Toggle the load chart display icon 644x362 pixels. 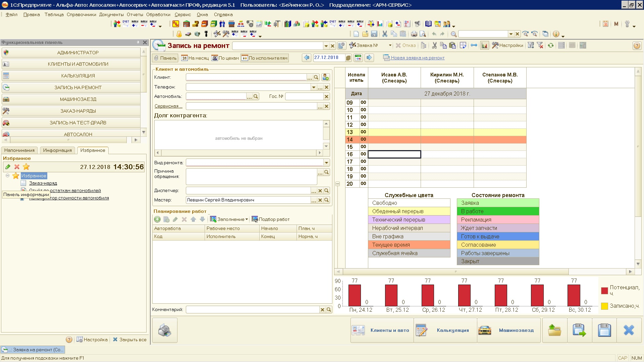484,45
